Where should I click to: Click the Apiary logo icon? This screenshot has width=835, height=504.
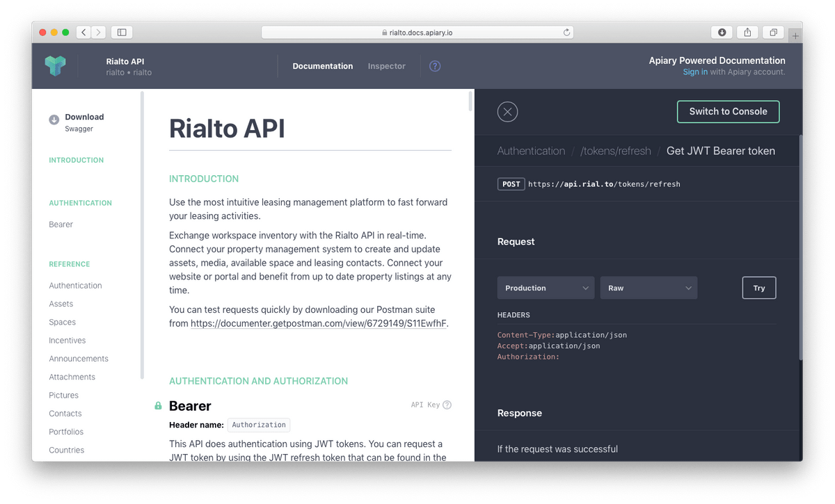55,66
